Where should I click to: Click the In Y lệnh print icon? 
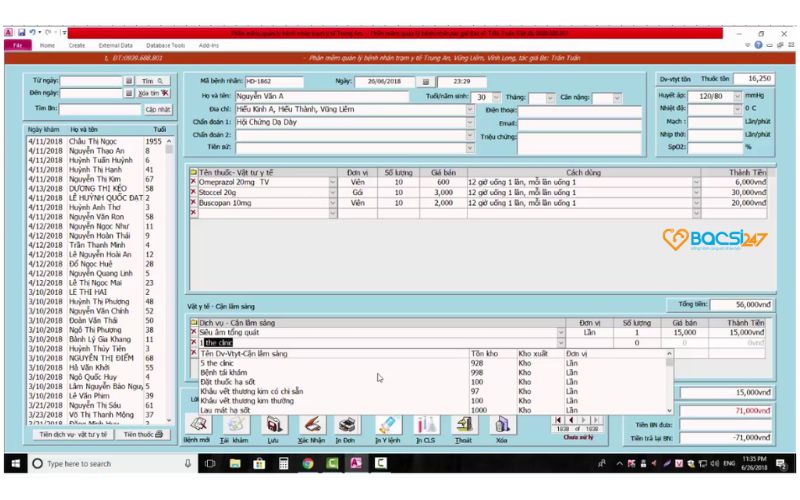coord(387,424)
